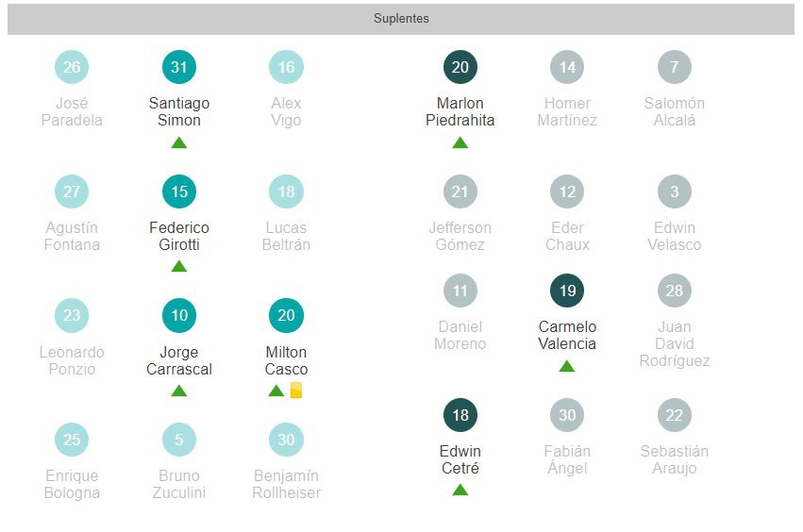Select the Suplentes header bar
803x532 pixels.
pos(401,19)
